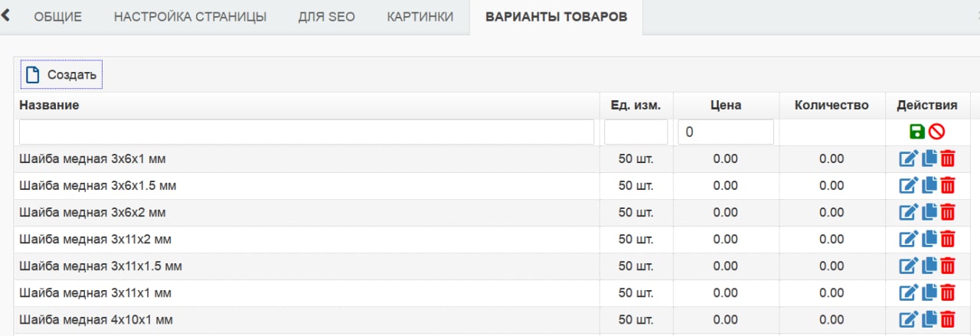Delete the Шайба медная 3x11x1 мм row

(948, 293)
